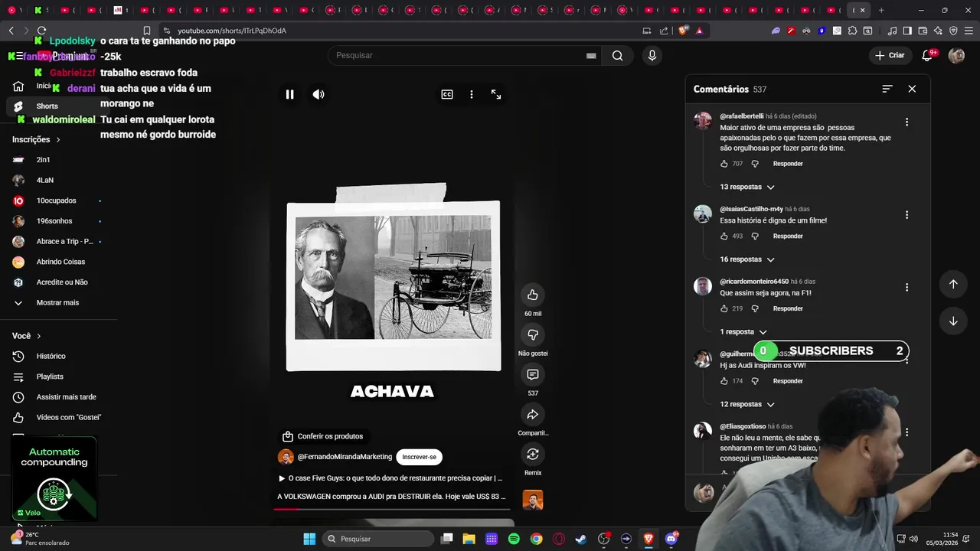Viewport: 980px width, 551px height.
Task: Expand the Você section chevron
Action: point(39,336)
